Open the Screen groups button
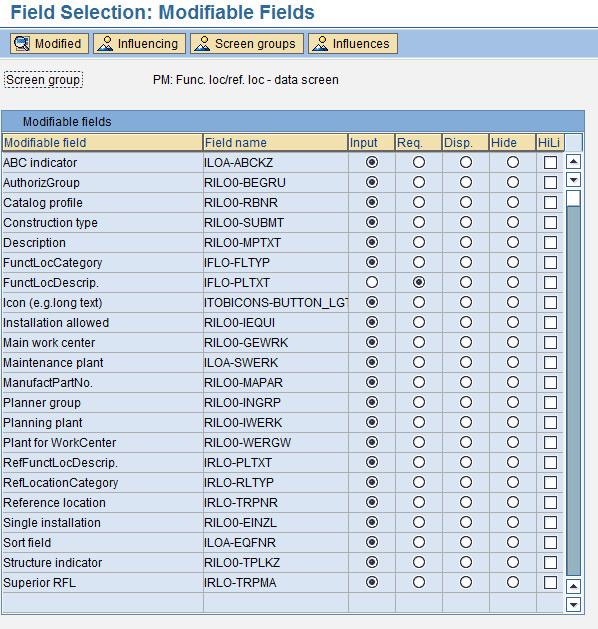598x629 pixels. tap(247, 43)
